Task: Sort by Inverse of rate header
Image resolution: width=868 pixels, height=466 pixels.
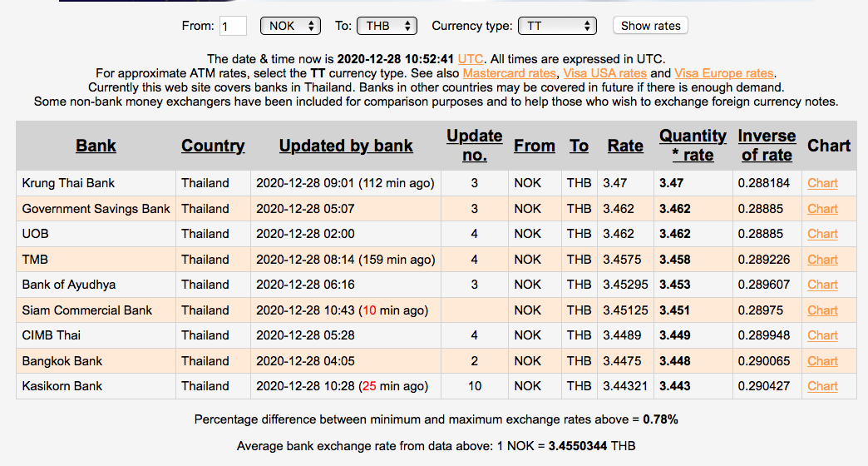Action: pyautogui.click(x=767, y=145)
